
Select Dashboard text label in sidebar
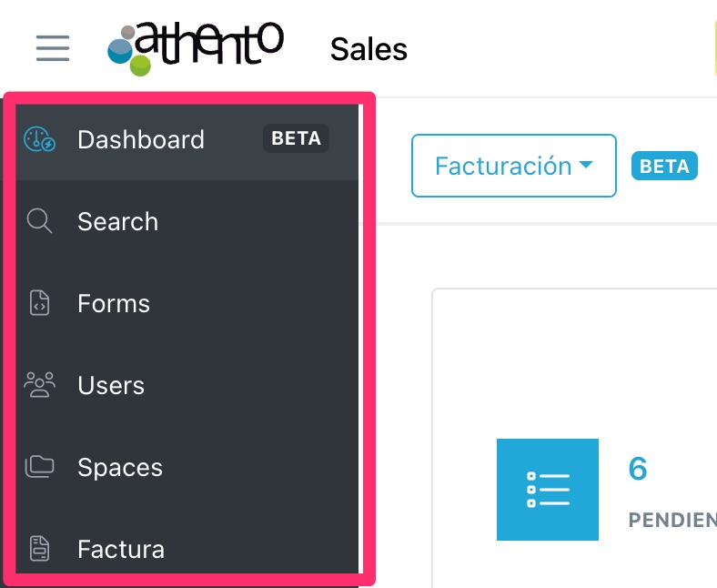pyautogui.click(x=141, y=139)
